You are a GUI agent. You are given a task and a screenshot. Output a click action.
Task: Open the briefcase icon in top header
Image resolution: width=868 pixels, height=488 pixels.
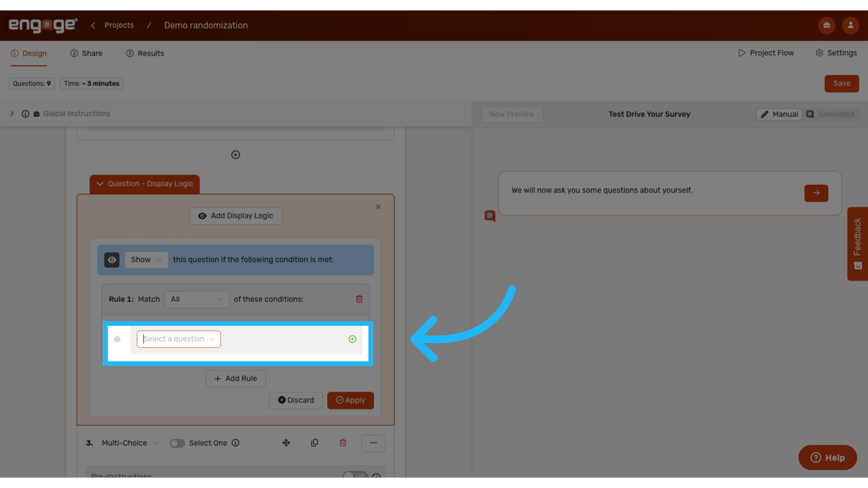click(x=826, y=25)
